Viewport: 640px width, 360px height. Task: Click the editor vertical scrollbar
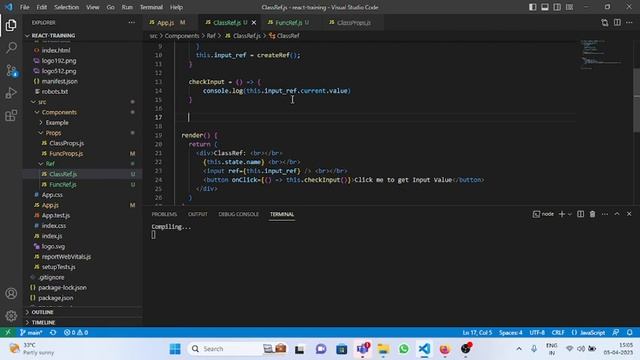click(x=636, y=100)
